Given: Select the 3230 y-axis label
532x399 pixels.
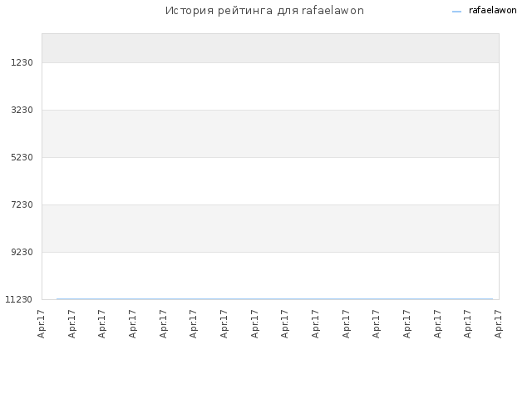Looking at the screenshot, I should pos(22,110).
